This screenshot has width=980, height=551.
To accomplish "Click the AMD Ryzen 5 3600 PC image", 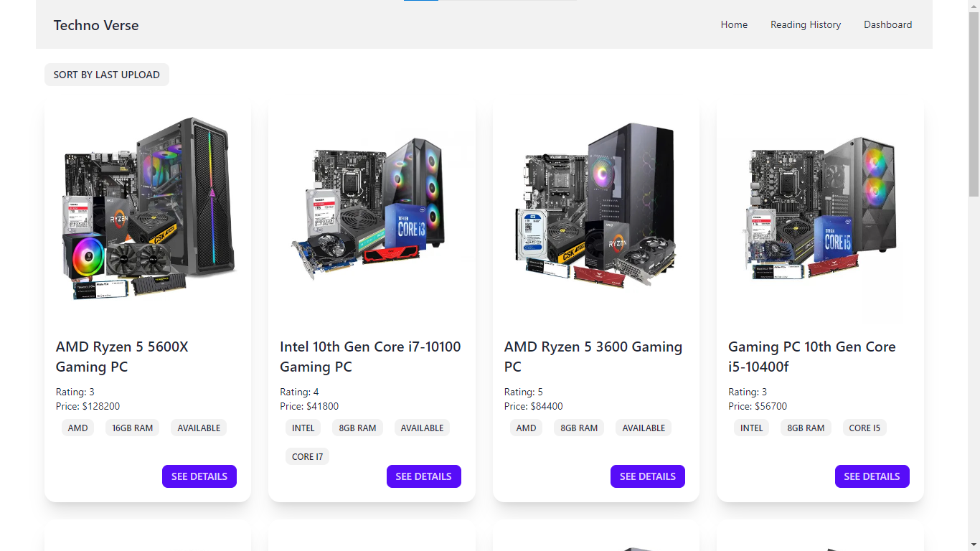I will (595, 208).
